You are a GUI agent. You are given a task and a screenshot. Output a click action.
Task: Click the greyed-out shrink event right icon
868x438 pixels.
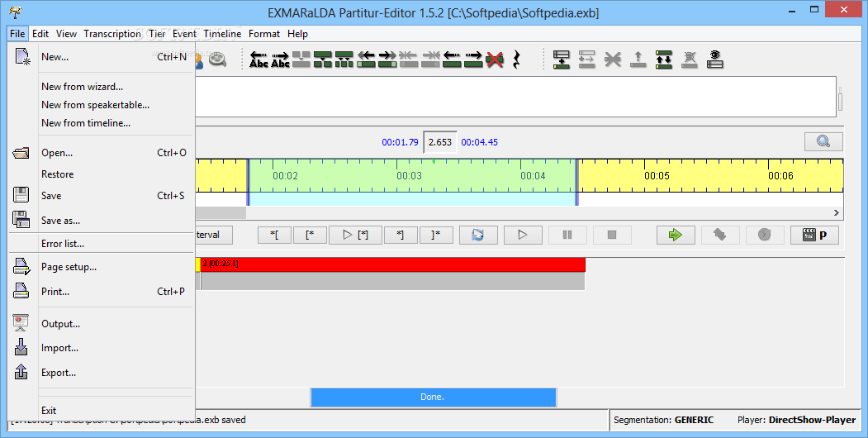(x=430, y=60)
